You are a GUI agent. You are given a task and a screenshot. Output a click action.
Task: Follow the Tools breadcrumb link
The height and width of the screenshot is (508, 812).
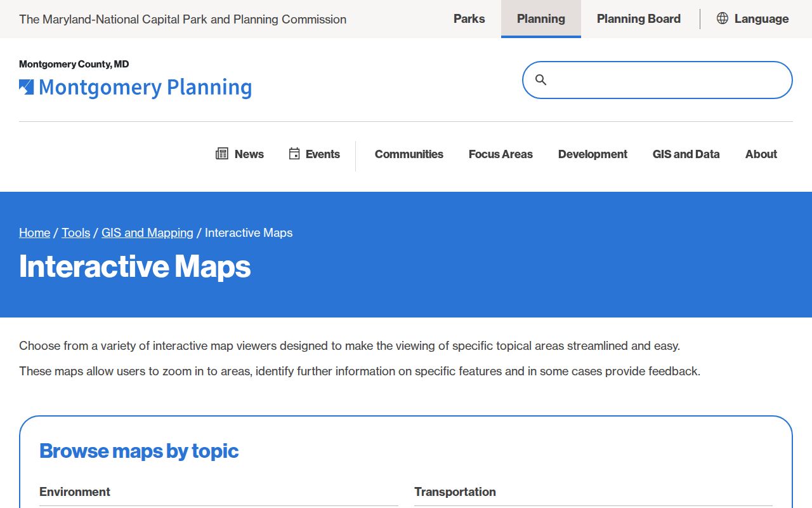76,232
